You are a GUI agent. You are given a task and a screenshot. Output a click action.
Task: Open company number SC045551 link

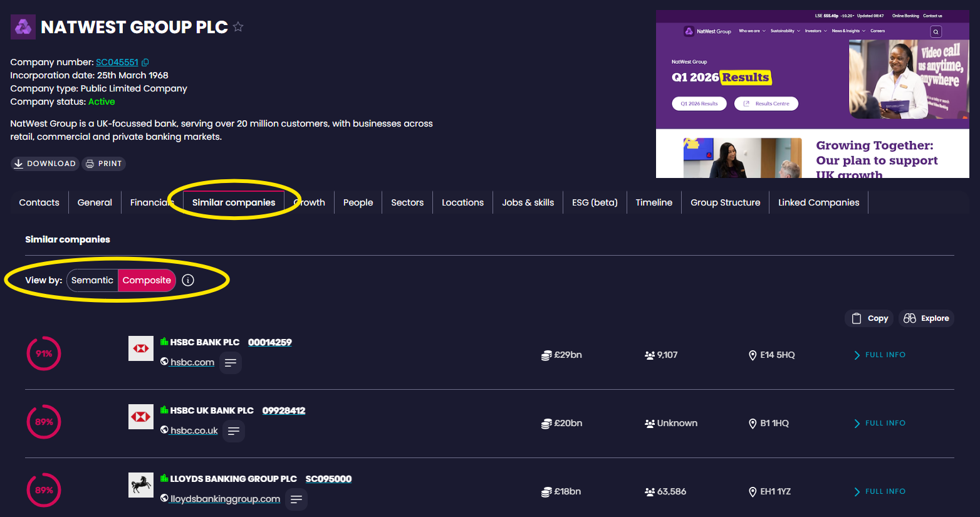[117, 62]
